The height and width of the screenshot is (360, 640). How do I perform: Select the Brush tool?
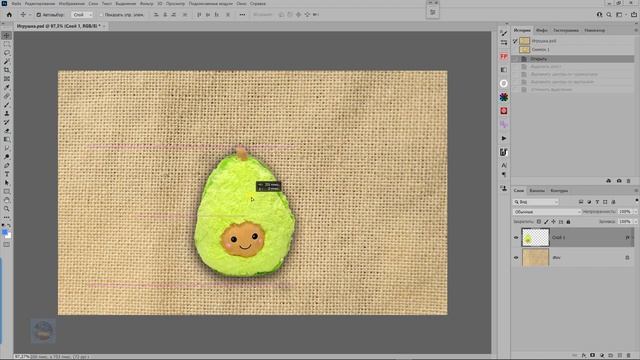pos(7,105)
